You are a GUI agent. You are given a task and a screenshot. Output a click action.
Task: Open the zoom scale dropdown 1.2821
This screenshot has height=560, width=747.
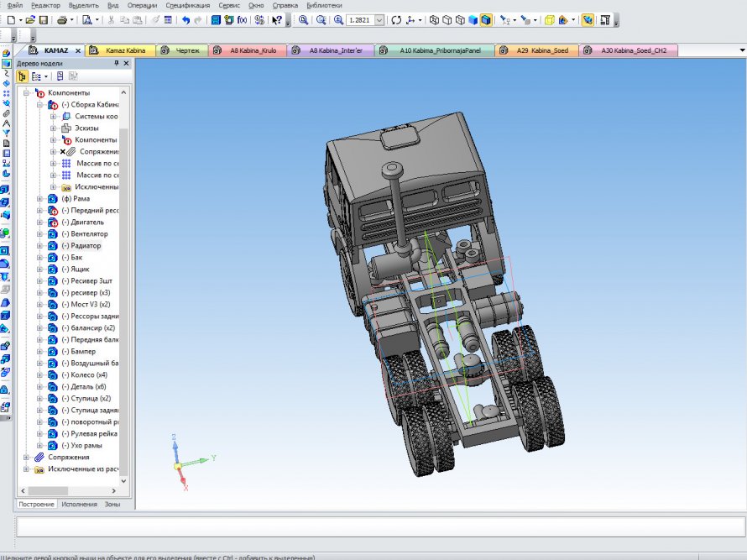379,20
